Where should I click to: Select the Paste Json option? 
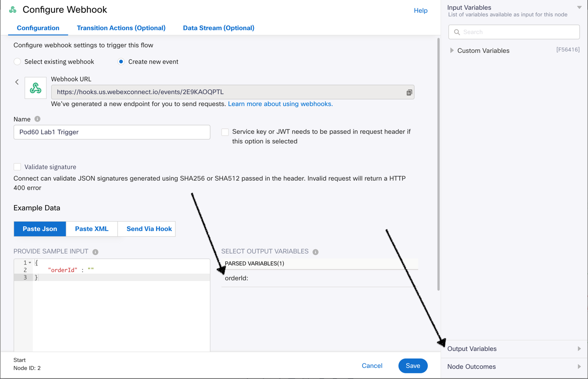coord(40,229)
